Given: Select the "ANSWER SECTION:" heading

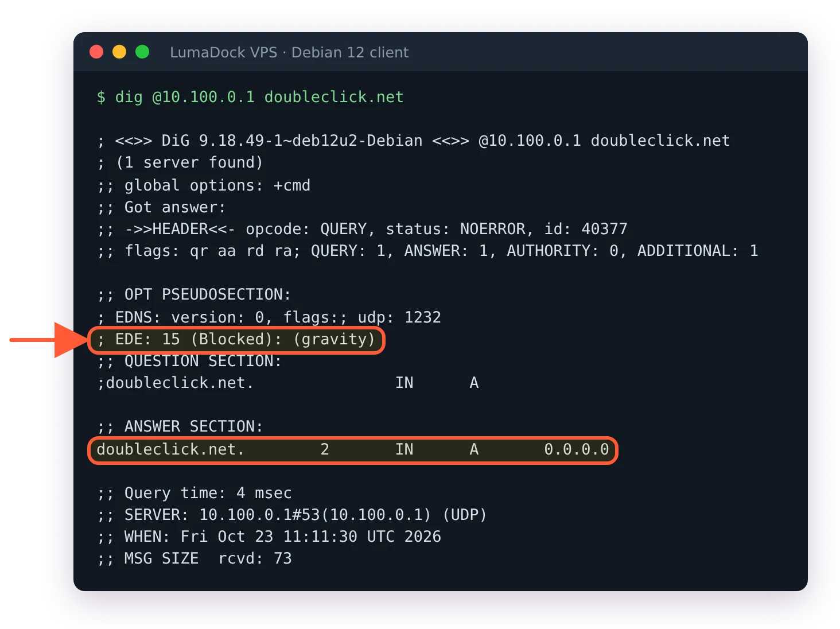Looking at the screenshot, I should pyautogui.click(x=180, y=426).
